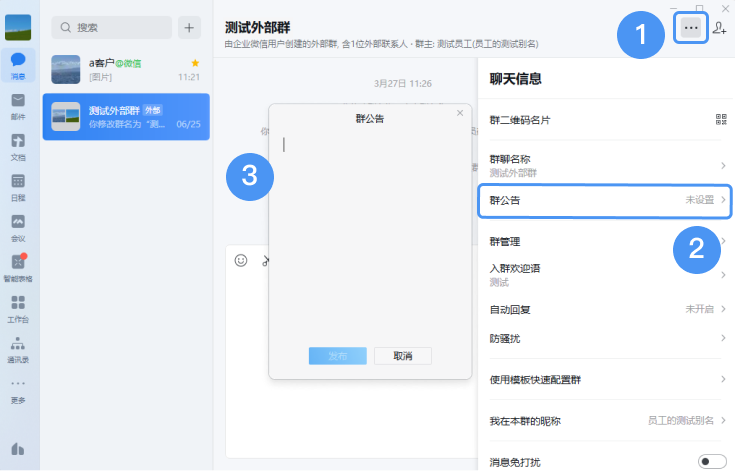Click the plus button beside search

[189, 28]
